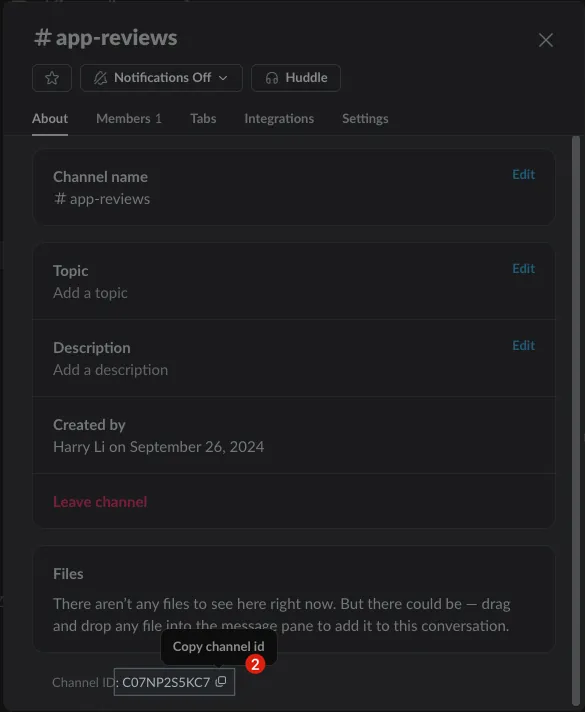Viewport: 585px width, 712px height.
Task: Click the muted bell notifications icon
Action: point(100,78)
